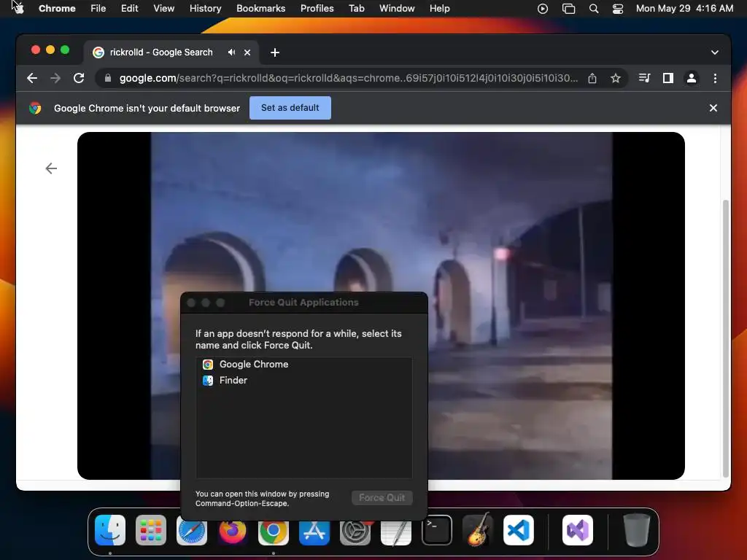The width and height of the screenshot is (747, 560).
Task: Select the rickrolld Google Search tab
Action: click(171, 52)
